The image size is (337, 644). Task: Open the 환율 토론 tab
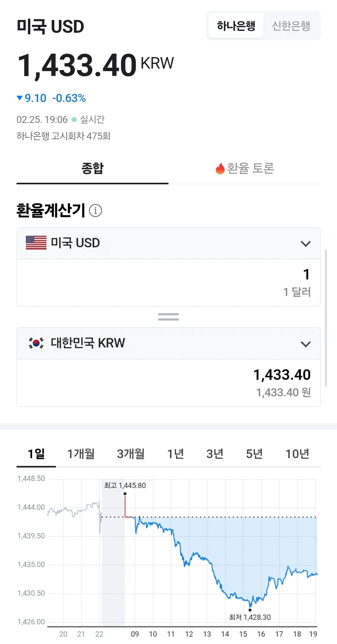[x=245, y=168]
